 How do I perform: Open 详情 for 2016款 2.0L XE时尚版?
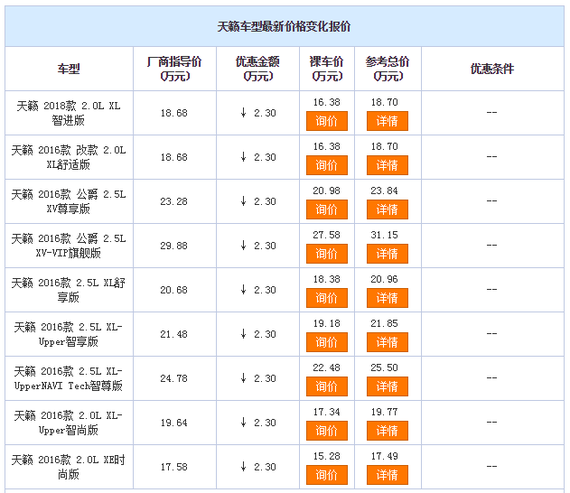click(x=387, y=474)
